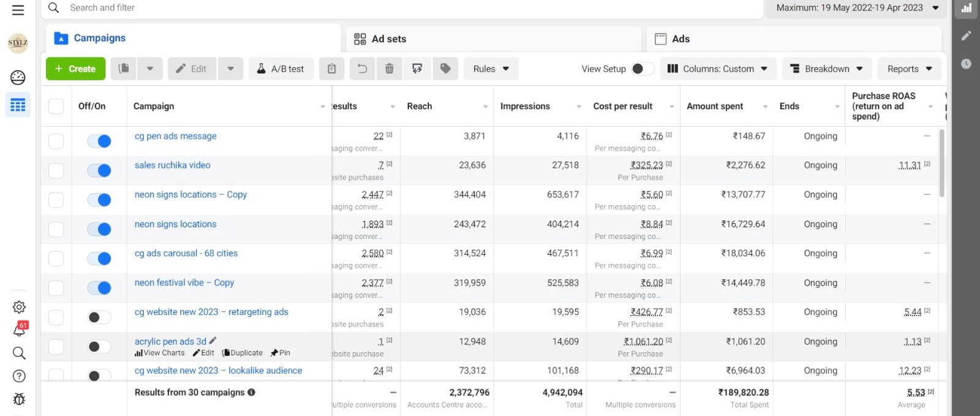Screen dimensions: 980x416
Task: Open notifications bell with 61 badge
Action: click(x=20, y=330)
